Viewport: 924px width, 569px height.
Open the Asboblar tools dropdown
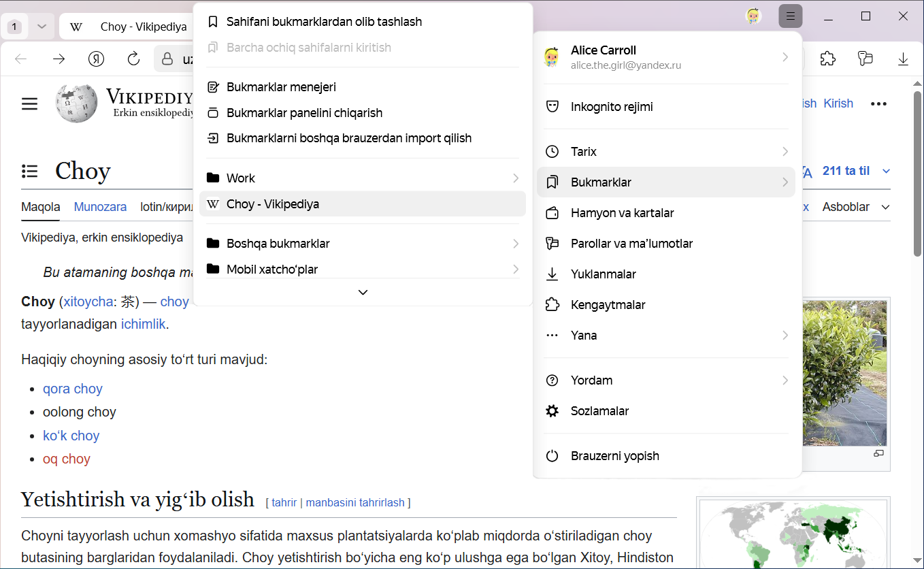[855, 207]
